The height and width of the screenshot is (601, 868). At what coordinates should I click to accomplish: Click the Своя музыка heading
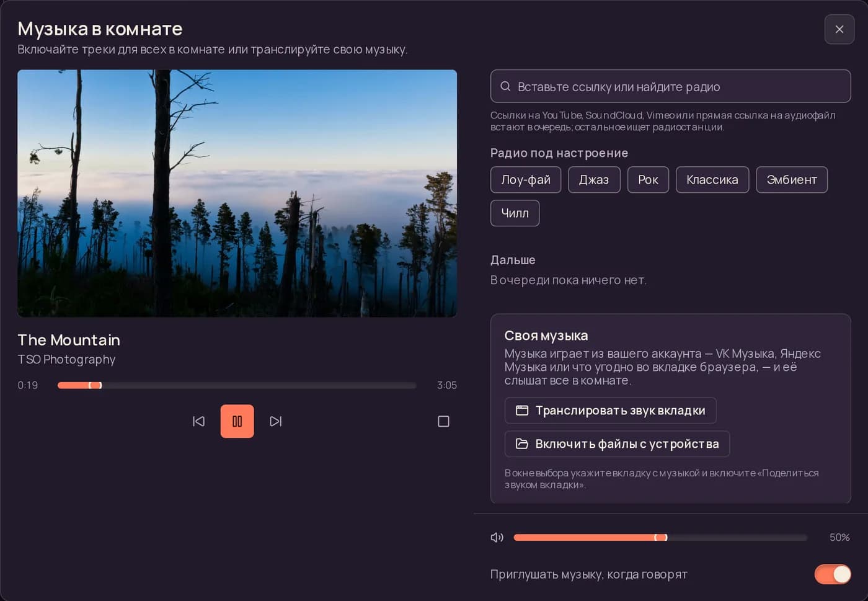[546, 336]
